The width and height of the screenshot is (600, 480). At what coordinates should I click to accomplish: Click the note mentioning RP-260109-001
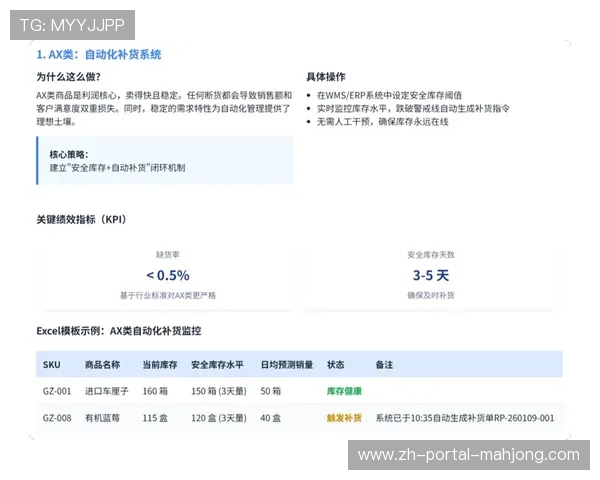tap(465, 418)
